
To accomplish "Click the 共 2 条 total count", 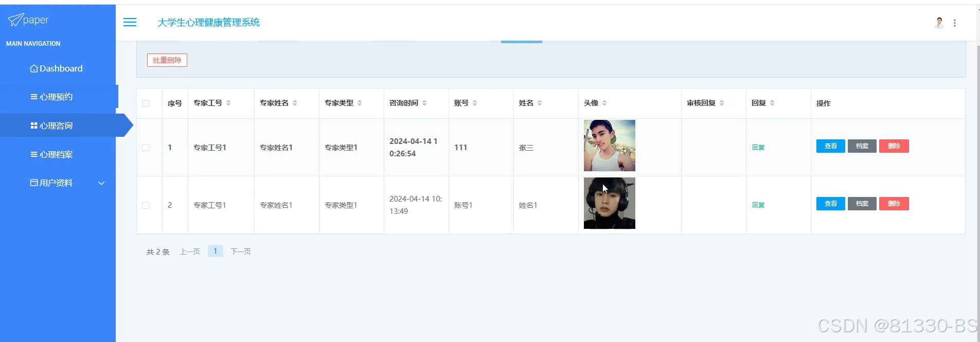I will (x=158, y=252).
